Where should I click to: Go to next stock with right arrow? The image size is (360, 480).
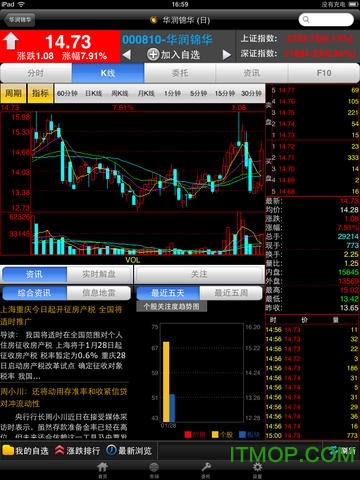(x=227, y=55)
